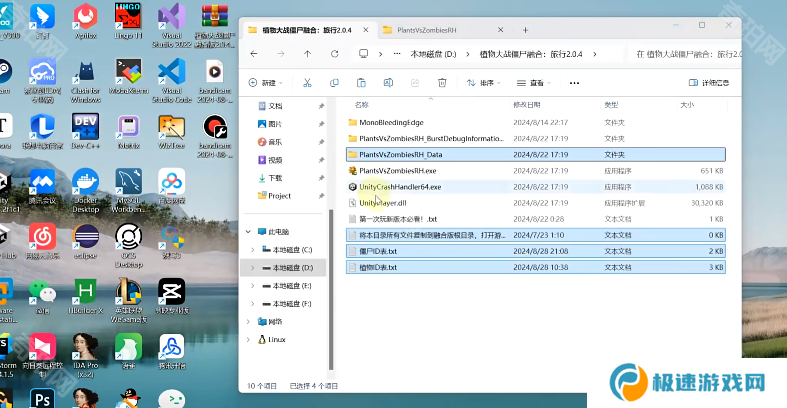Click the sidebar vertical scrollbar
The height and width of the screenshot is (408, 787).
[331, 290]
